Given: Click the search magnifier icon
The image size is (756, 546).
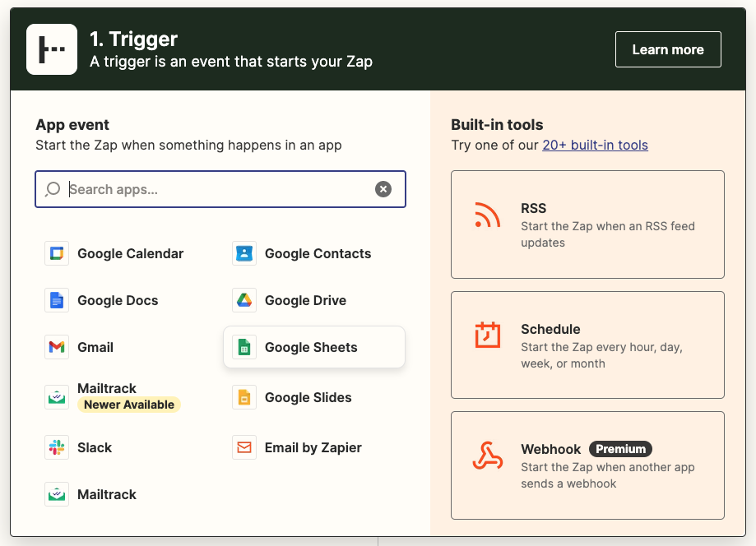Looking at the screenshot, I should point(53,189).
